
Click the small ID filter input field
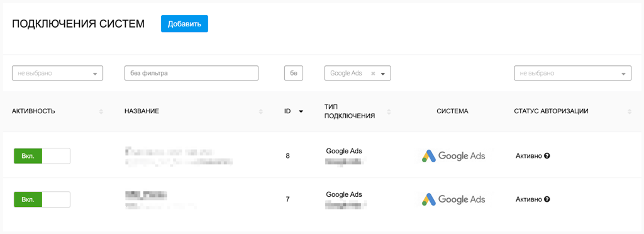click(294, 73)
